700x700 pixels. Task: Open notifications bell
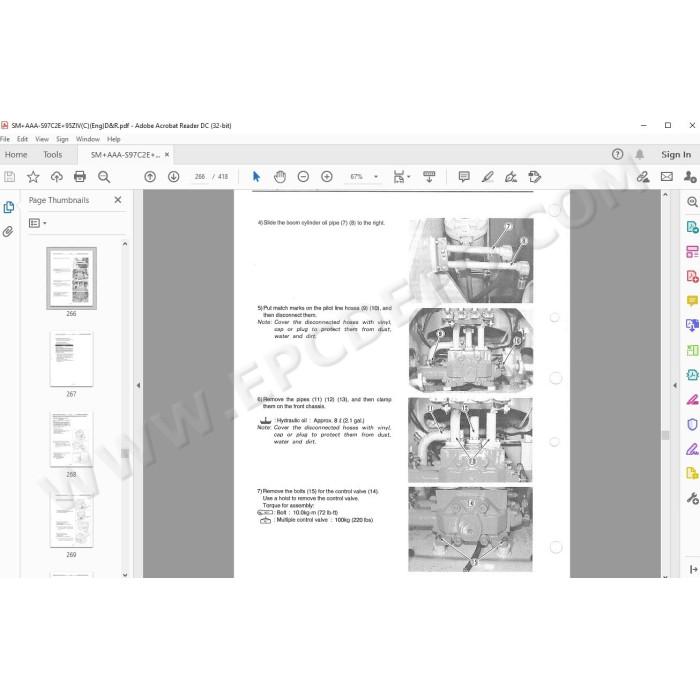tap(640, 154)
